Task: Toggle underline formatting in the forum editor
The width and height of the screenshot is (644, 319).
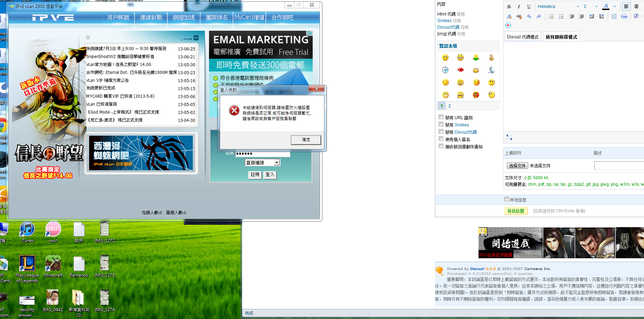Action: (529, 7)
